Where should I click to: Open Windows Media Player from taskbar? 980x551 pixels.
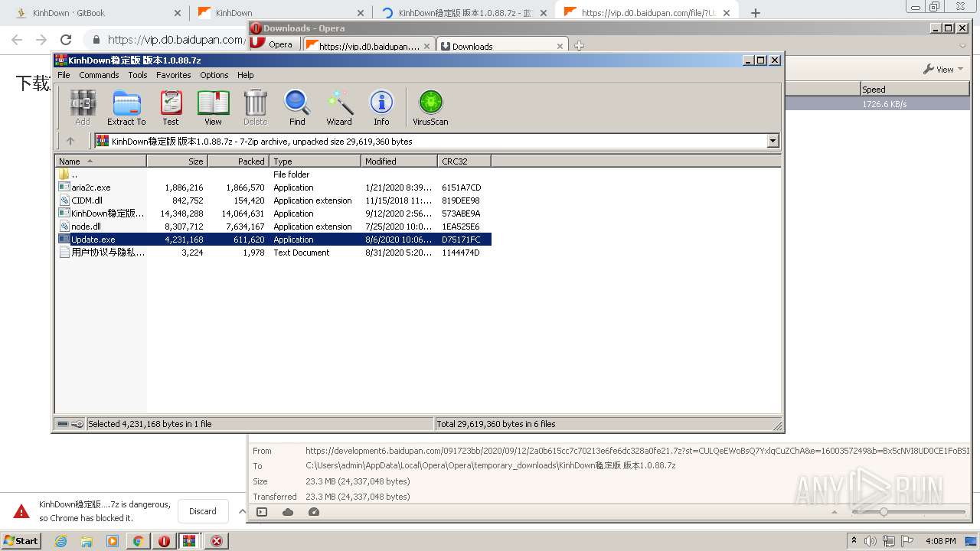(x=113, y=541)
